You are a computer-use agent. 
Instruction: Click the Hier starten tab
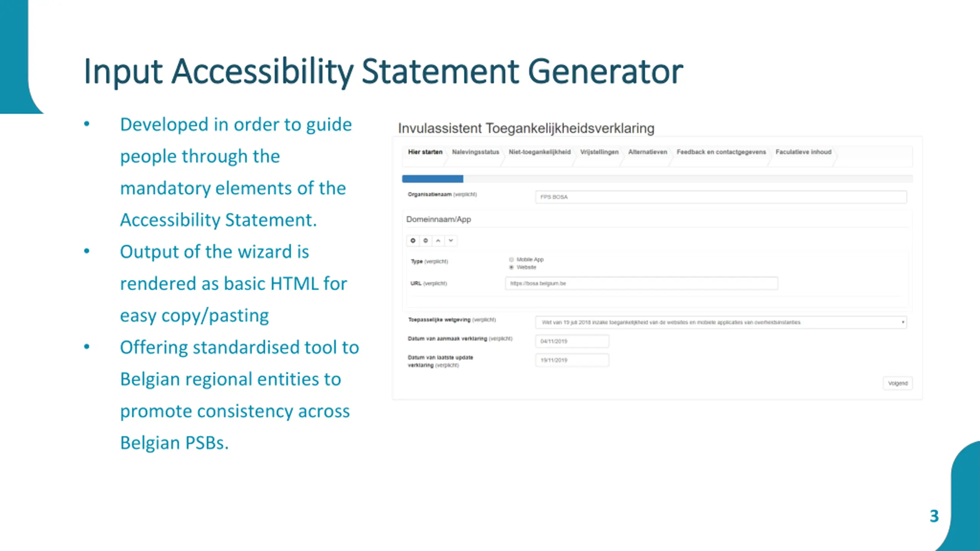pos(425,152)
